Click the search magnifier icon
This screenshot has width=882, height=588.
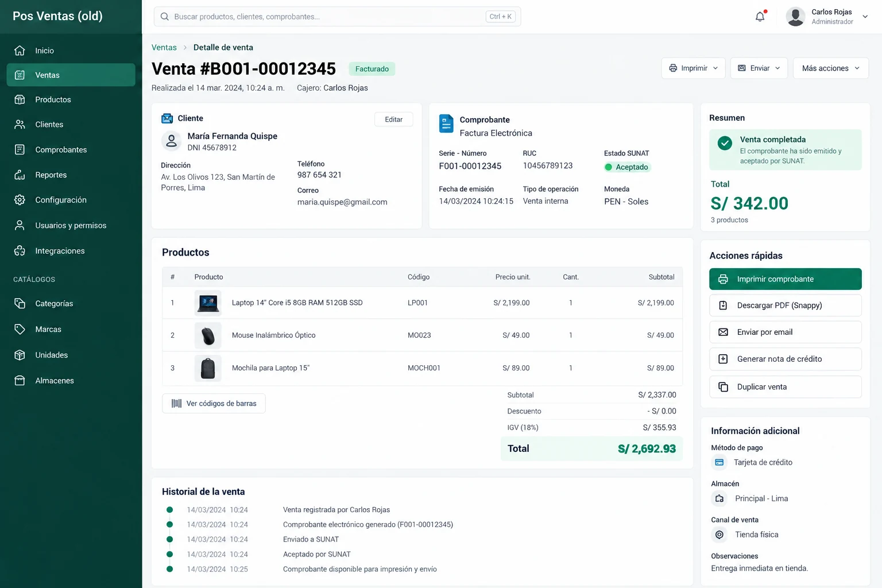pos(165,17)
